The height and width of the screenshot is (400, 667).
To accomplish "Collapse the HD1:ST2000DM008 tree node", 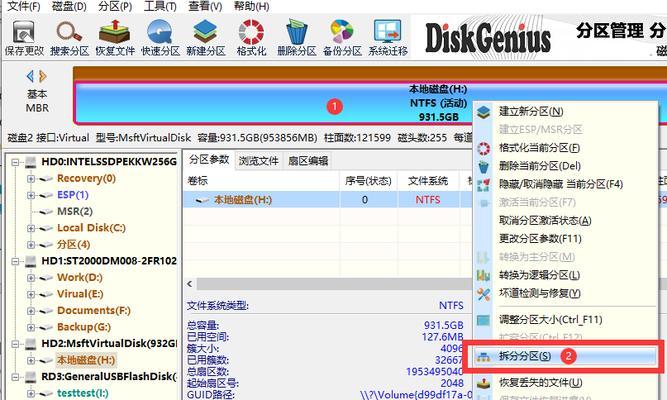I will click(16, 261).
